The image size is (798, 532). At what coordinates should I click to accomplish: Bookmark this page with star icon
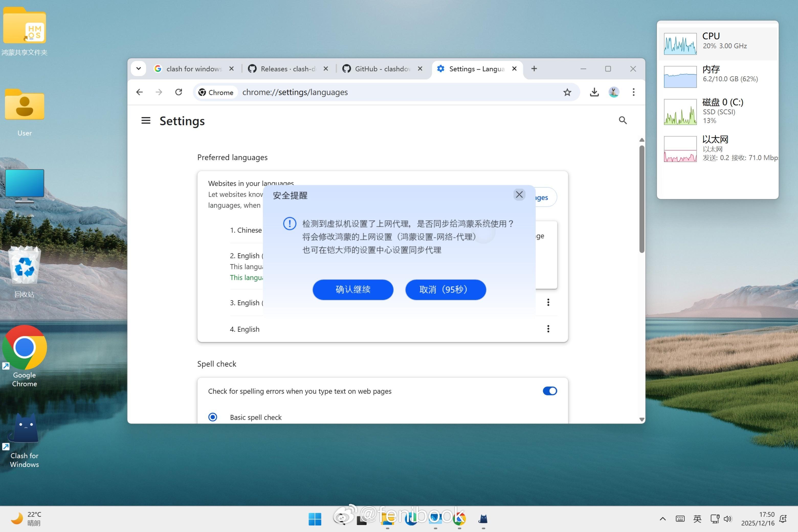567,92
